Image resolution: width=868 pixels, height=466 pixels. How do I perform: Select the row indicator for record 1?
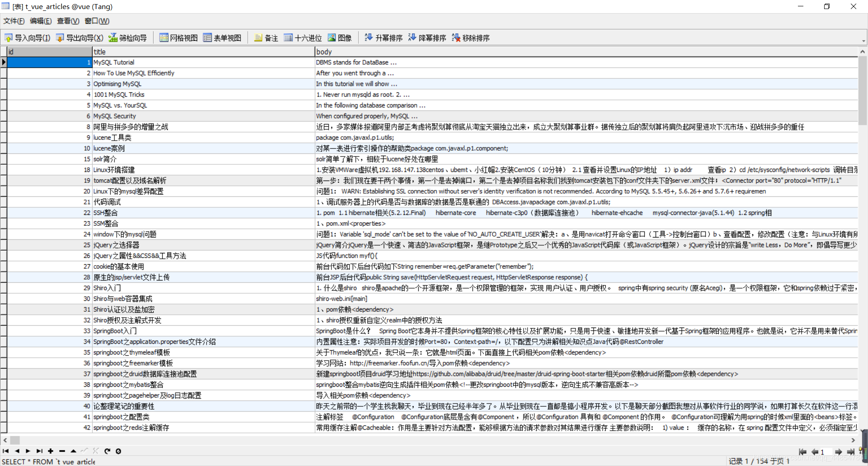coord(4,62)
